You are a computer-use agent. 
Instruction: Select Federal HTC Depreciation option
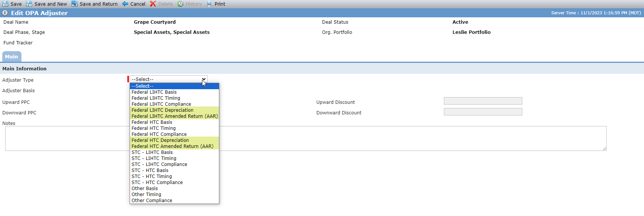click(x=174, y=140)
